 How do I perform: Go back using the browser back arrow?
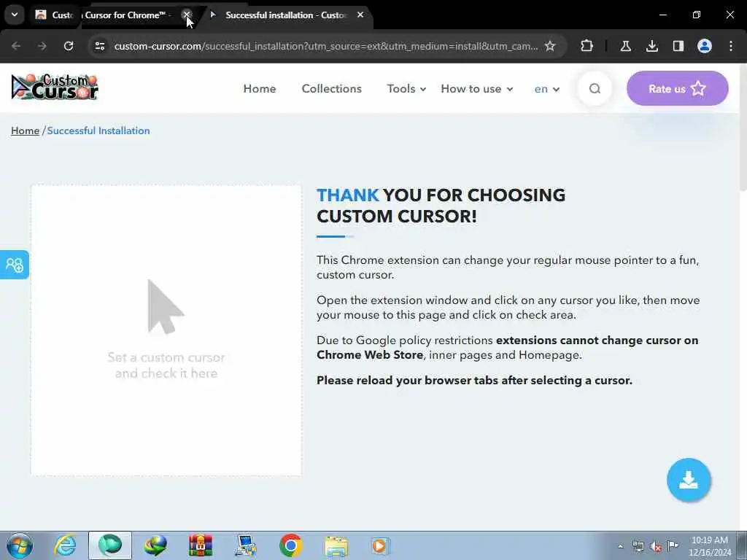click(x=16, y=46)
